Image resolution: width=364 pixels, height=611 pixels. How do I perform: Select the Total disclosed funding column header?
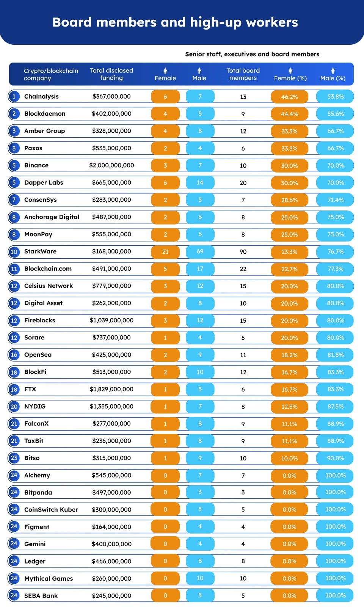pyautogui.click(x=111, y=74)
